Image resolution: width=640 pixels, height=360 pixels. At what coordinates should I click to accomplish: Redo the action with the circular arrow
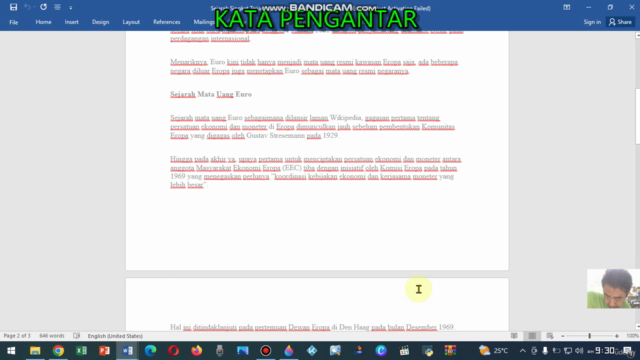click(x=43, y=7)
